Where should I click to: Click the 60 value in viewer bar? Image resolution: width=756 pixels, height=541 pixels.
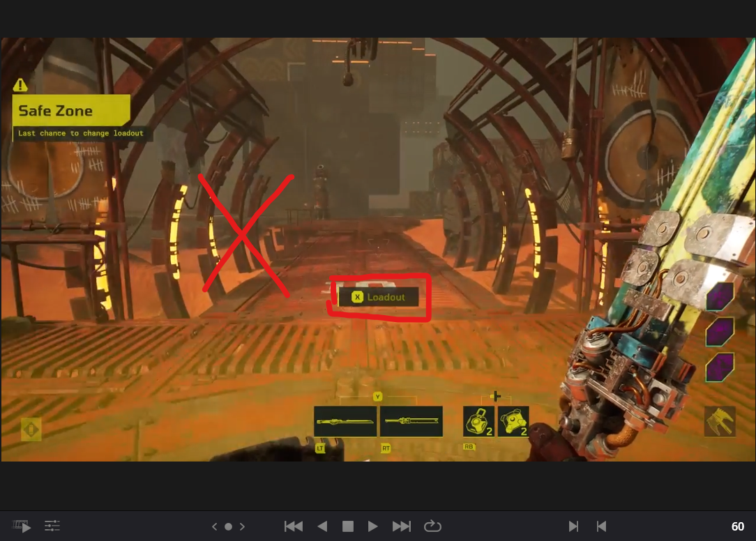pyautogui.click(x=738, y=526)
